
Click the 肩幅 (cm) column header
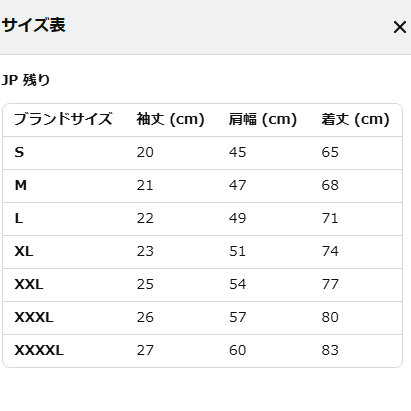tap(263, 119)
